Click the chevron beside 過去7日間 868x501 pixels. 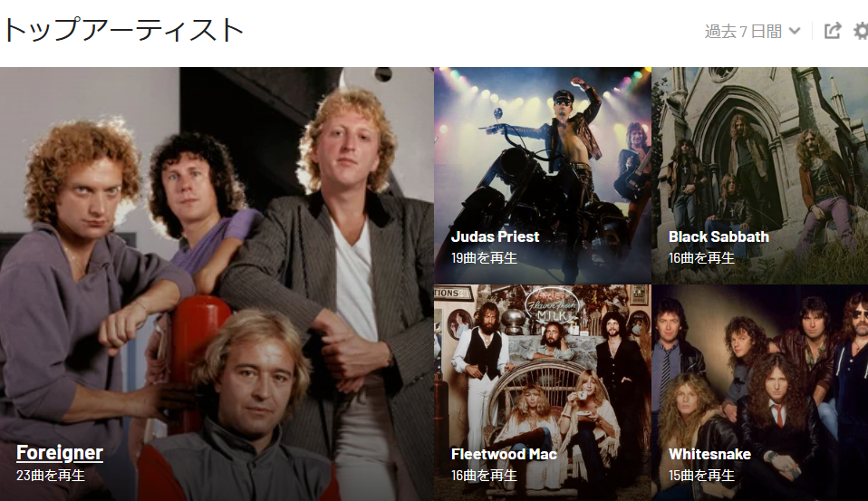click(x=795, y=31)
